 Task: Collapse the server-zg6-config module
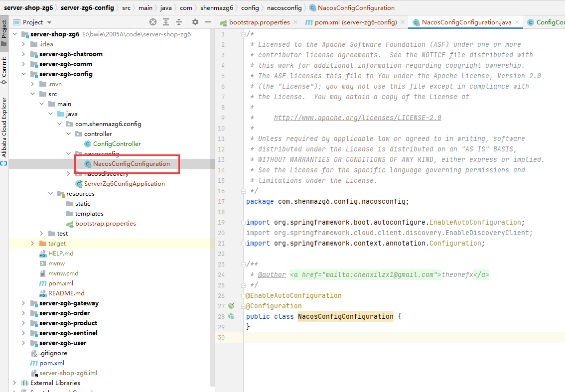coord(24,74)
